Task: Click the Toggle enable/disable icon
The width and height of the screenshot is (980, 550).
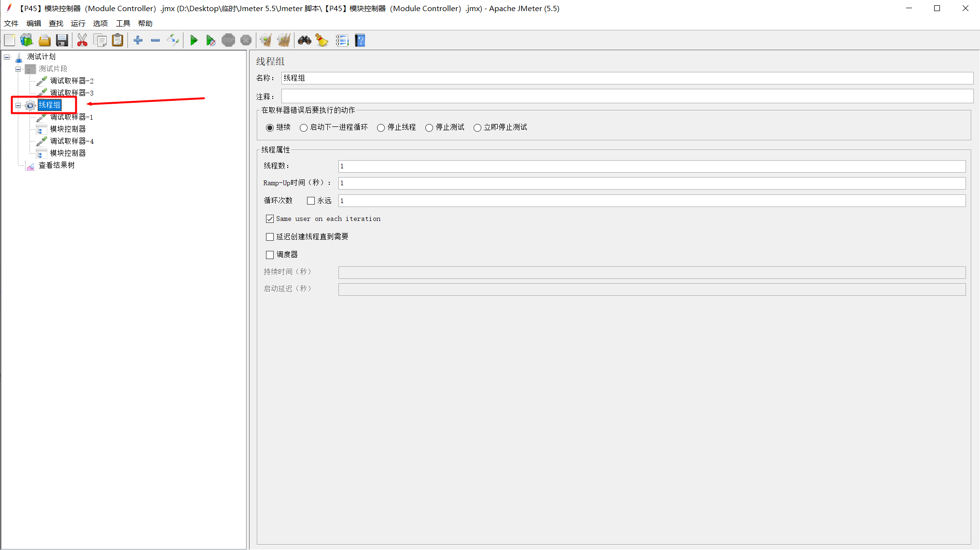Action: coord(173,41)
